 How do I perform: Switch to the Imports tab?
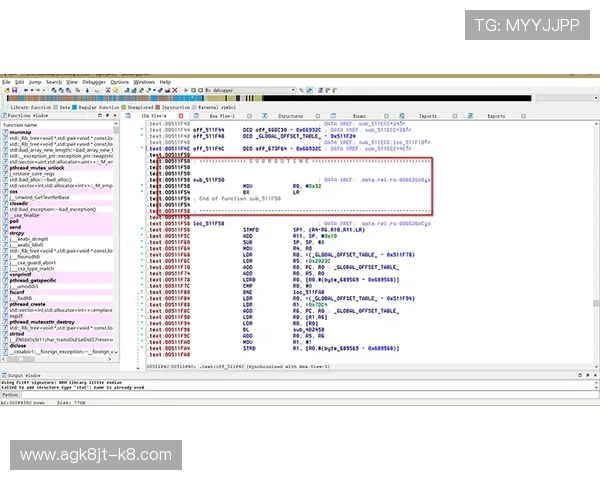click(x=428, y=116)
